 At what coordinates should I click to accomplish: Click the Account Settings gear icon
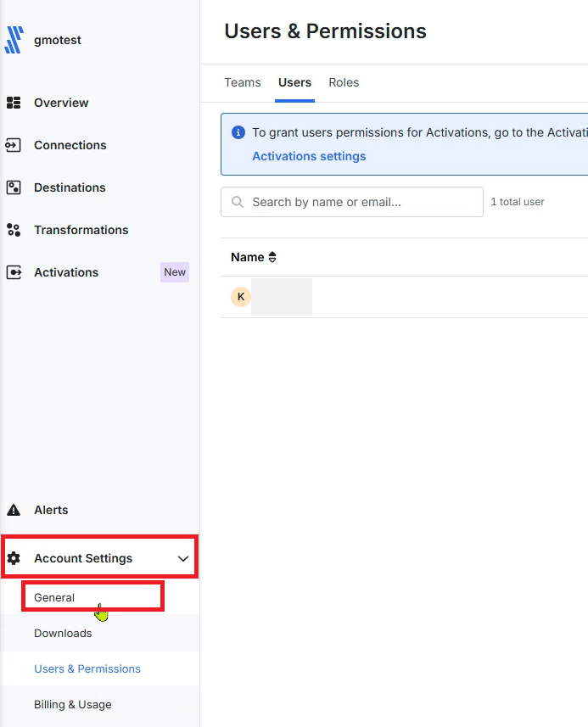(14, 558)
